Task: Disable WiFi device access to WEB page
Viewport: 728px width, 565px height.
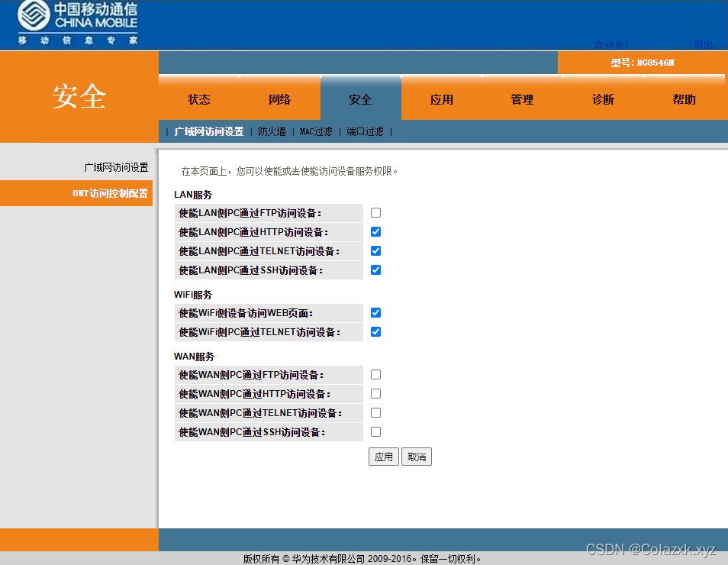Action: 375,312
